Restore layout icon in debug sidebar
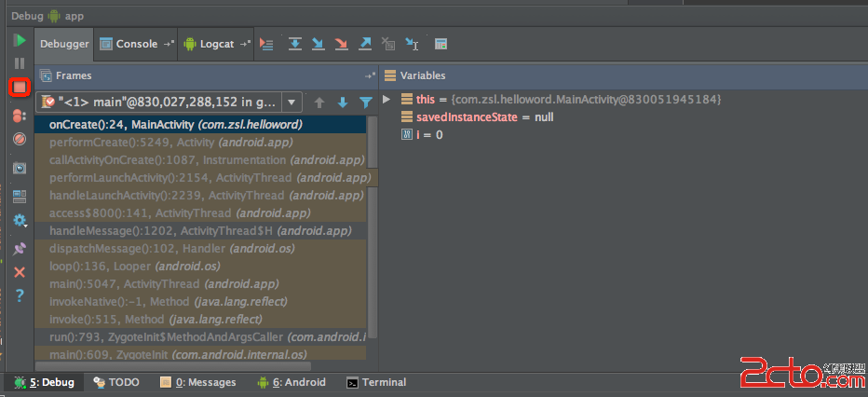 coord(20,196)
